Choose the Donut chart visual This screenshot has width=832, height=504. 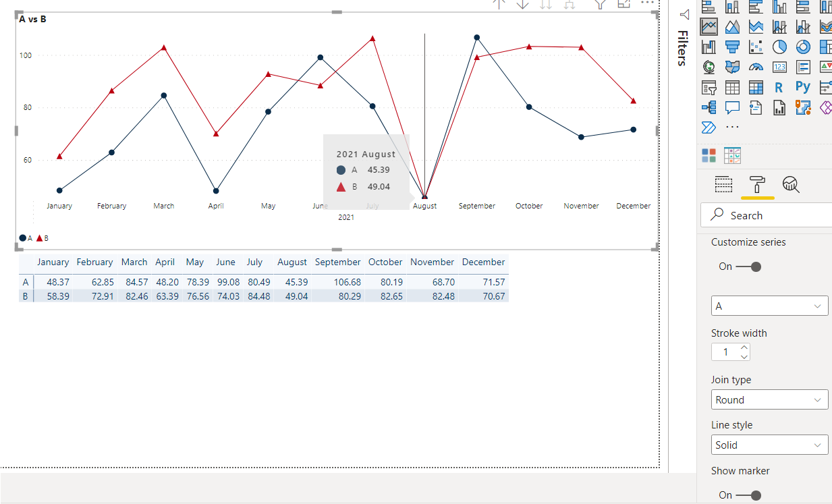(803, 47)
